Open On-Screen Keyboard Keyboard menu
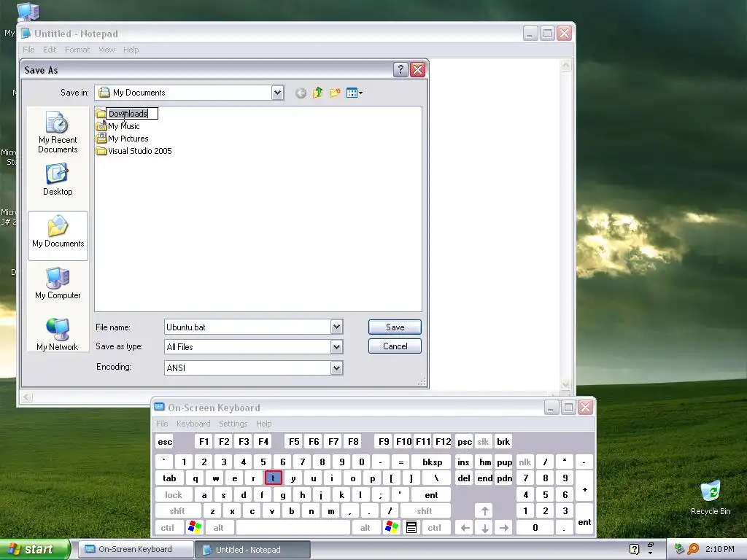The height and width of the screenshot is (560, 747). coord(193,424)
